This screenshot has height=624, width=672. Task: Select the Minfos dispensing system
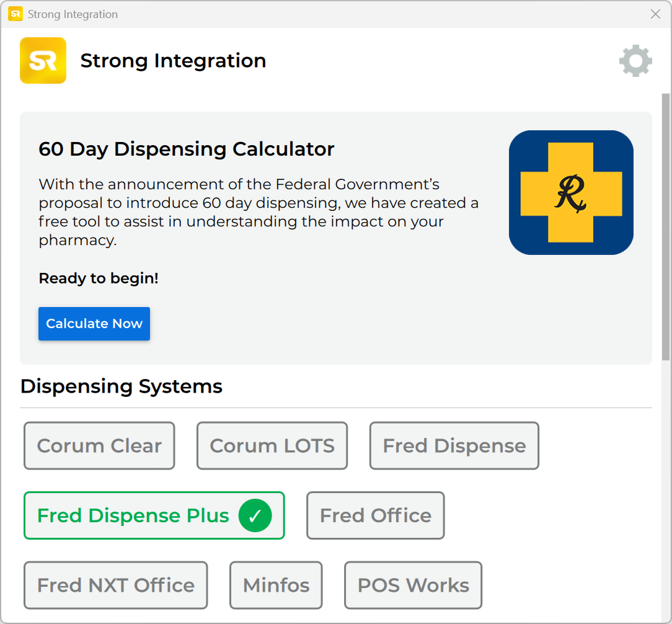point(276,586)
